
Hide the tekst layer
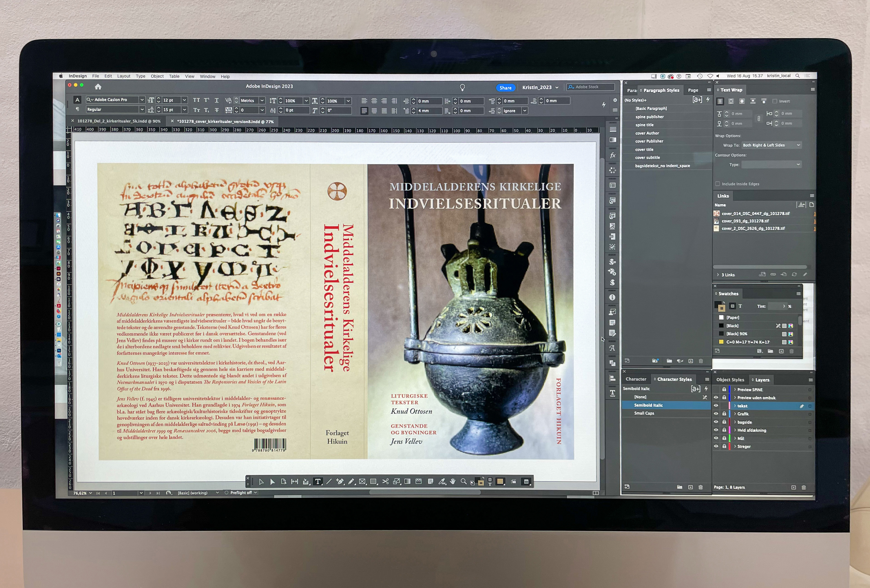coord(716,406)
